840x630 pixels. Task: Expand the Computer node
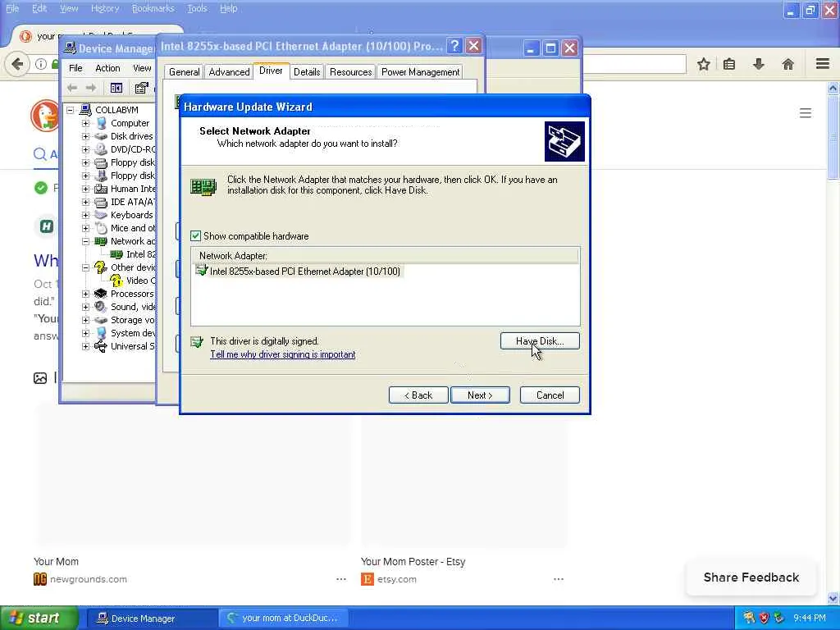[x=85, y=123]
